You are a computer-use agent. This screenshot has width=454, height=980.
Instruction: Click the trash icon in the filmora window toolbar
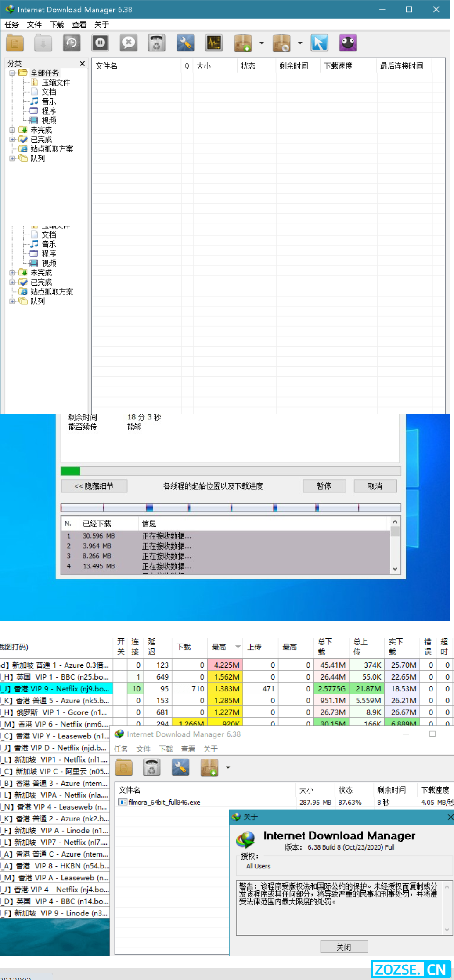click(151, 767)
